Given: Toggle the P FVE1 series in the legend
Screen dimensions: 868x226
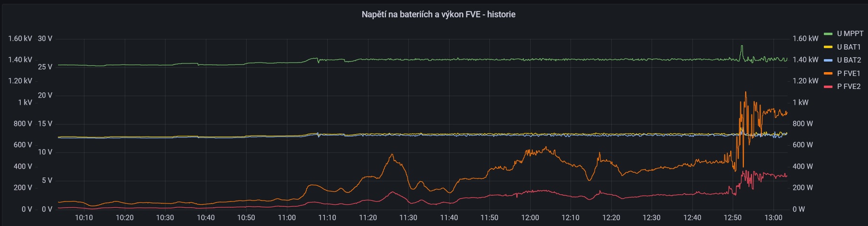Looking at the screenshot, I should click(x=848, y=74).
